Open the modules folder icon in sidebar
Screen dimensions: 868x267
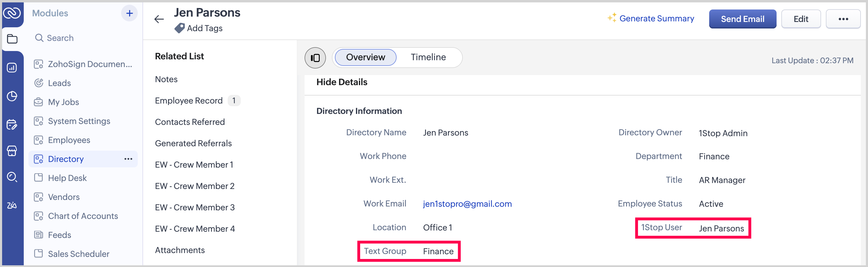click(12, 39)
